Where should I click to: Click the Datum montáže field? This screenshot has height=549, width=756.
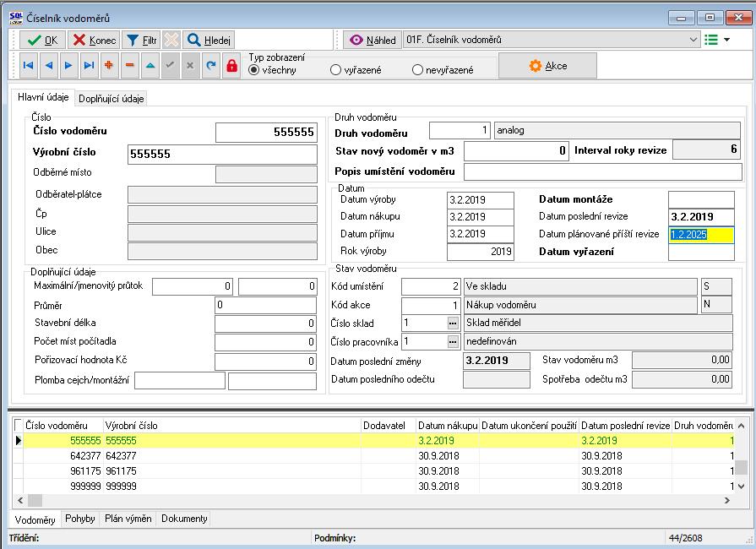[702, 199]
